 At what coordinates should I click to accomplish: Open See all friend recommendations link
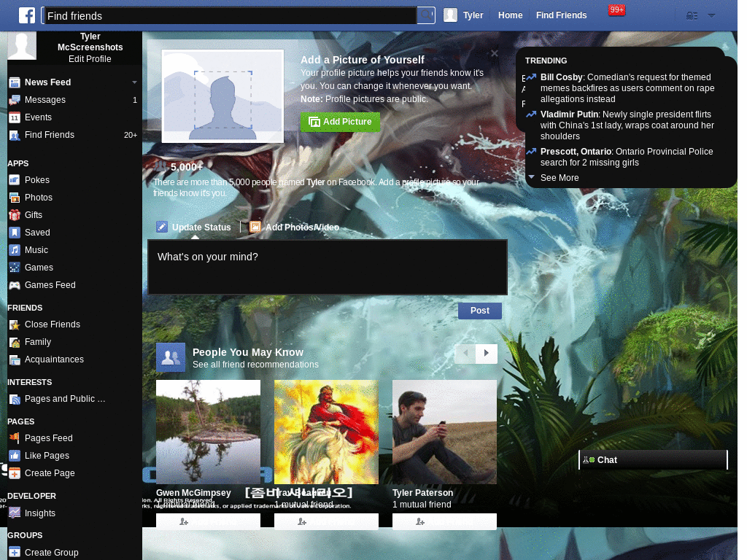(x=255, y=365)
